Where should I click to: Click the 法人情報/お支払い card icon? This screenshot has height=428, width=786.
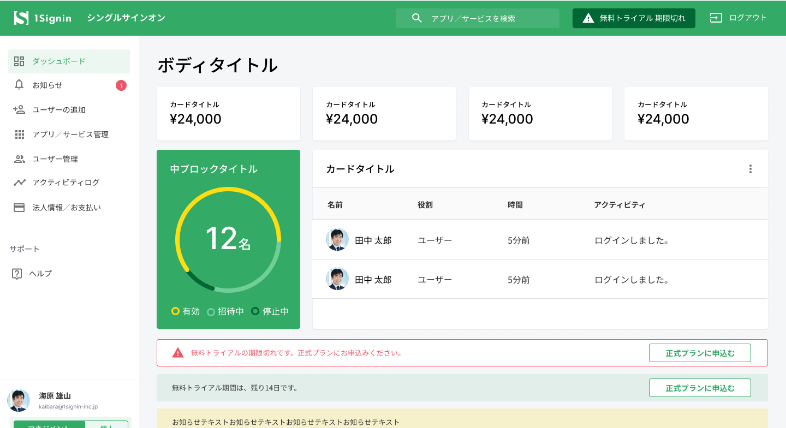point(19,207)
